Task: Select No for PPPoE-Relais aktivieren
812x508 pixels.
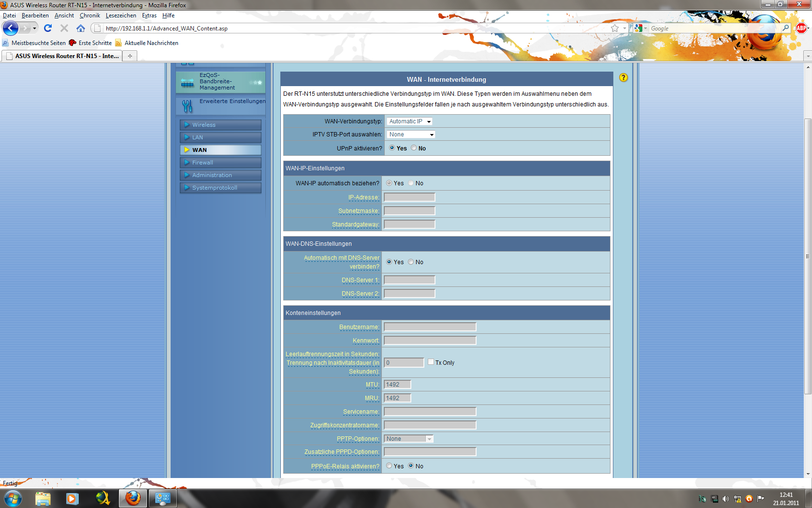Action: 411,466
